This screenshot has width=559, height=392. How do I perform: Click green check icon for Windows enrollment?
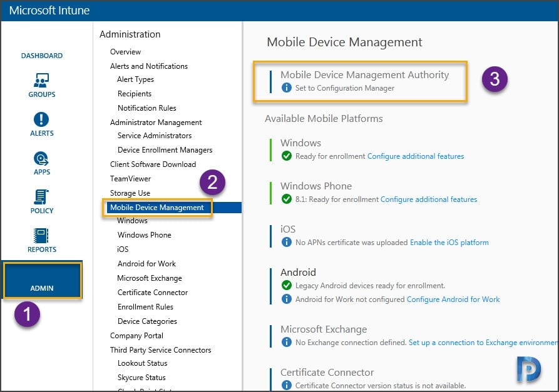286,156
